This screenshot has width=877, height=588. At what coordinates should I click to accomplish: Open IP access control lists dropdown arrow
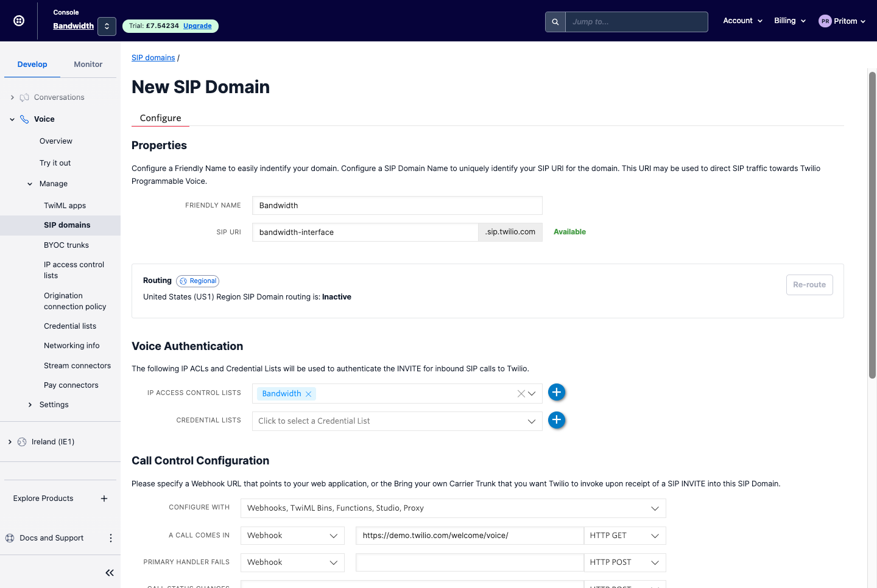pyautogui.click(x=532, y=394)
